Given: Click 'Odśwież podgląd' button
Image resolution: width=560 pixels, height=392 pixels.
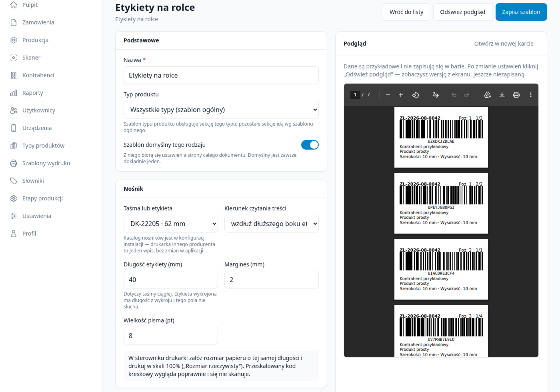Looking at the screenshot, I should pos(463,12).
